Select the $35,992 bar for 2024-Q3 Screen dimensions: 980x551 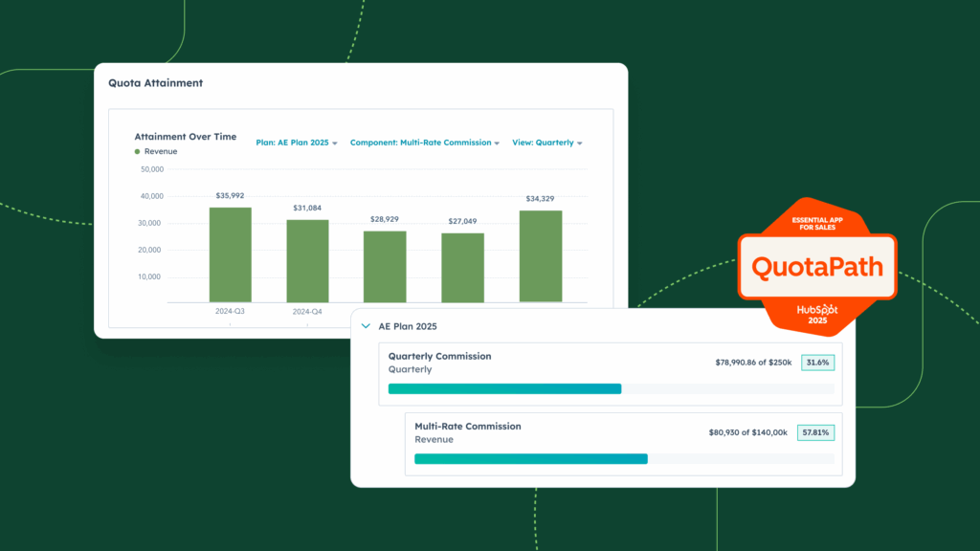tap(230, 254)
